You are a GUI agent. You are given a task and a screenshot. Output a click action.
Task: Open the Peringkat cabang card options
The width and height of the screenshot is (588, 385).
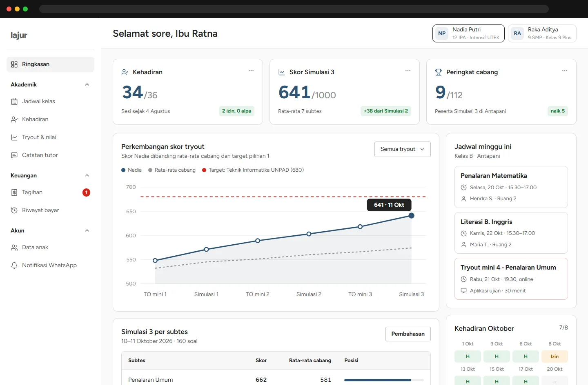tap(565, 71)
